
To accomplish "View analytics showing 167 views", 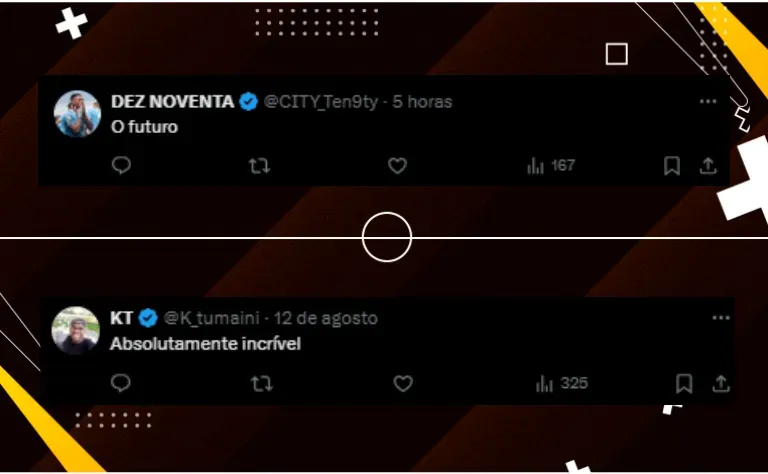I will coord(551,166).
